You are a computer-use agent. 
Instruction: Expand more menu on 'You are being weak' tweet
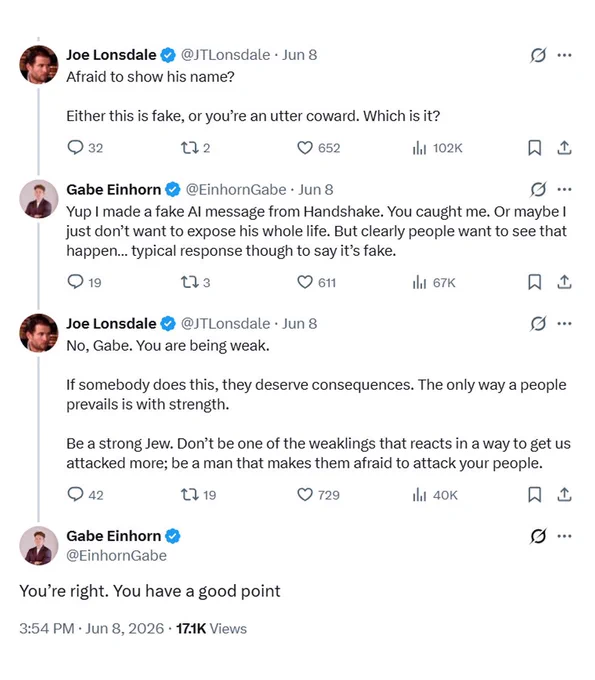(x=564, y=324)
